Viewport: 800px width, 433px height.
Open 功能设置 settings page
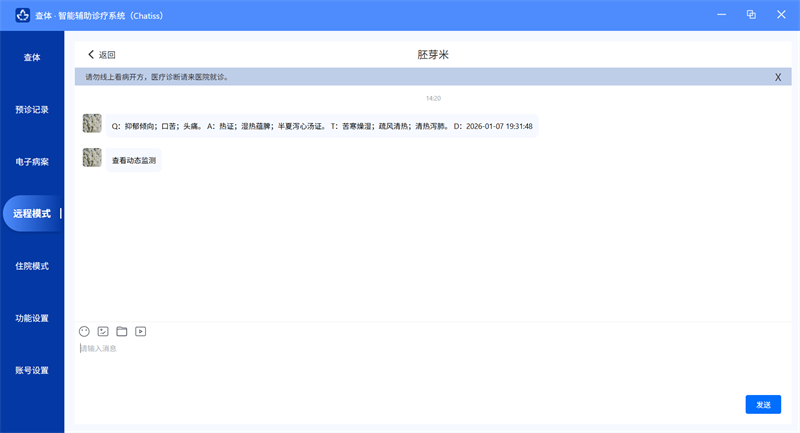pos(32,318)
